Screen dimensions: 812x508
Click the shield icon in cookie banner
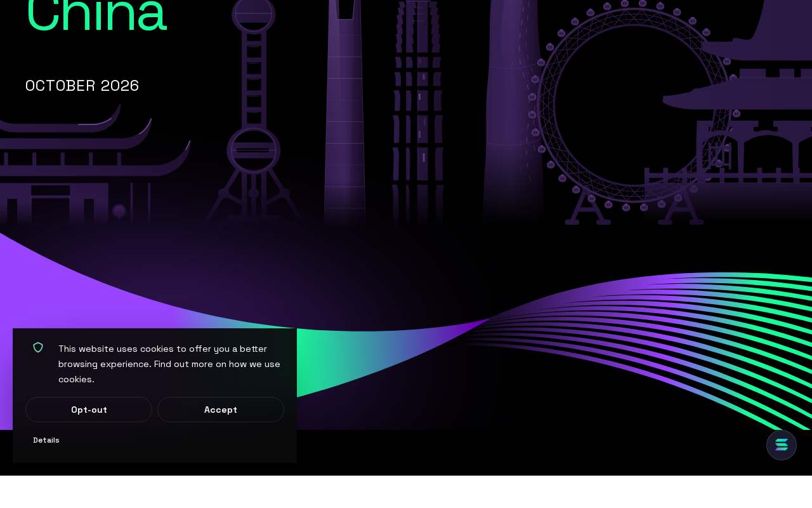tap(38, 347)
